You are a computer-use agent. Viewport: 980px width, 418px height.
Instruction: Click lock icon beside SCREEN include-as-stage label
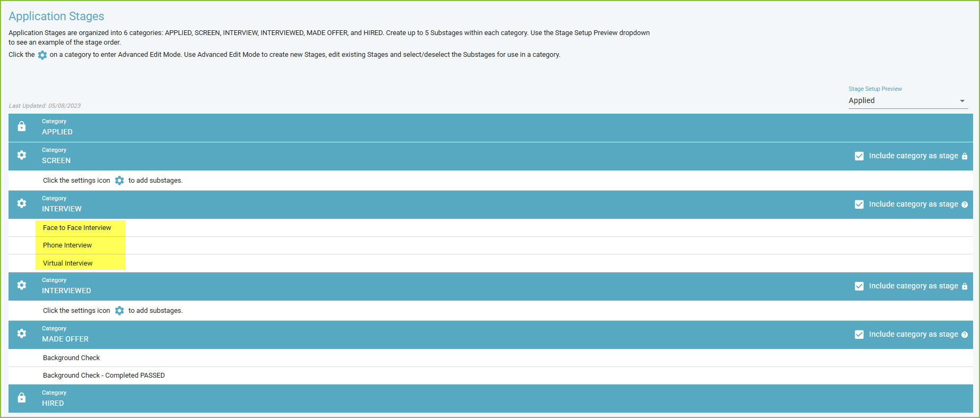tap(965, 156)
